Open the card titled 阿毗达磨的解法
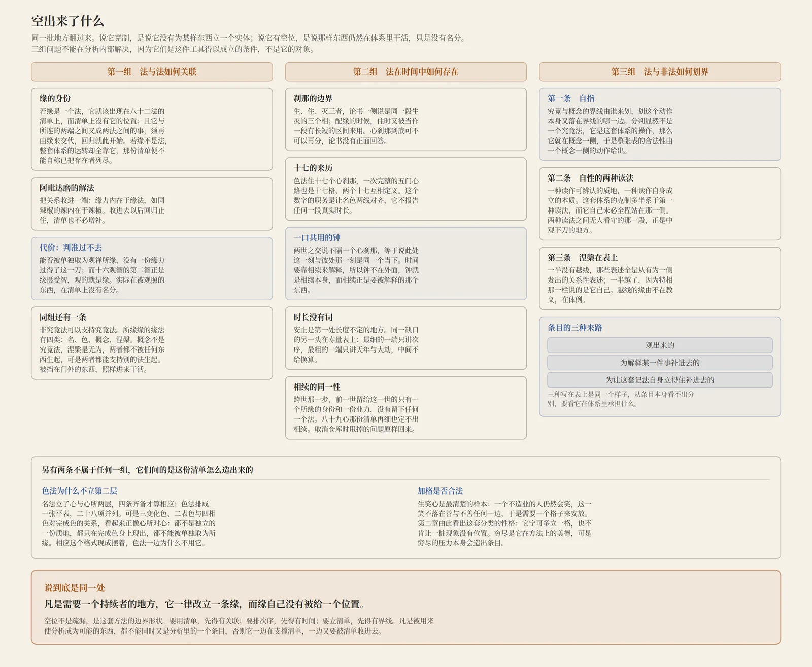 (x=152, y=204)
